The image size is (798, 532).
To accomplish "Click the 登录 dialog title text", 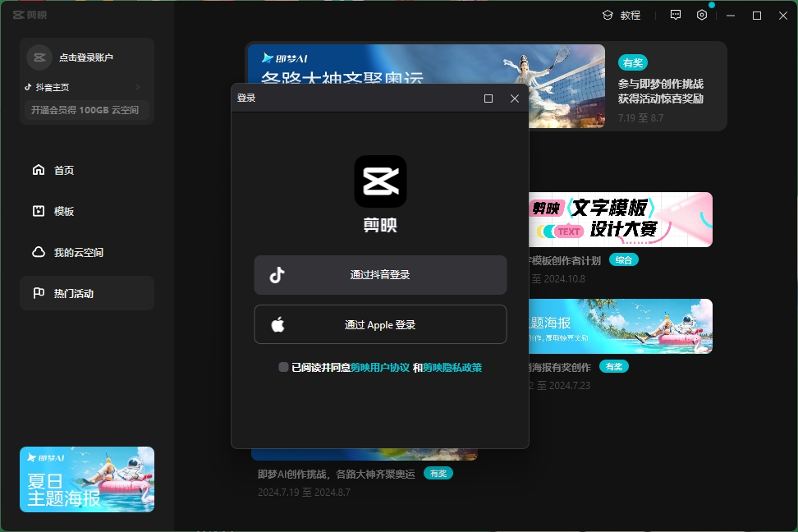I will coord(246,98).
